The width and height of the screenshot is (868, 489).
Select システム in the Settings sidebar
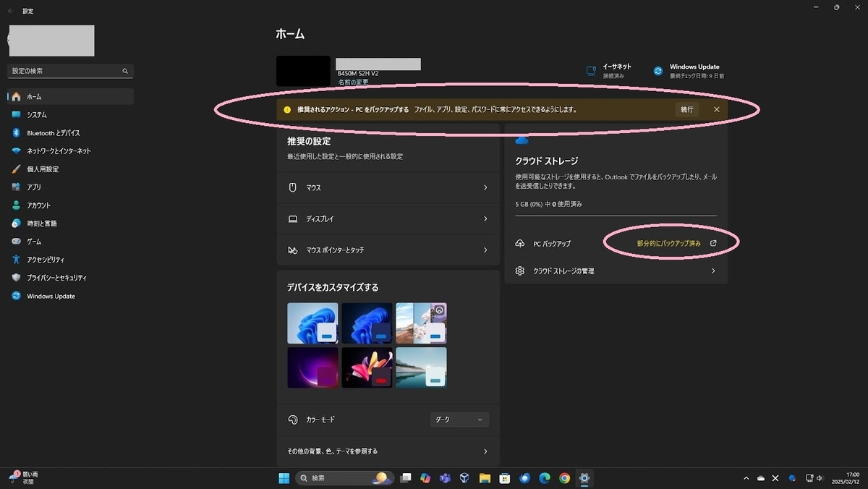pyautogui.click(x=45, y=114)
